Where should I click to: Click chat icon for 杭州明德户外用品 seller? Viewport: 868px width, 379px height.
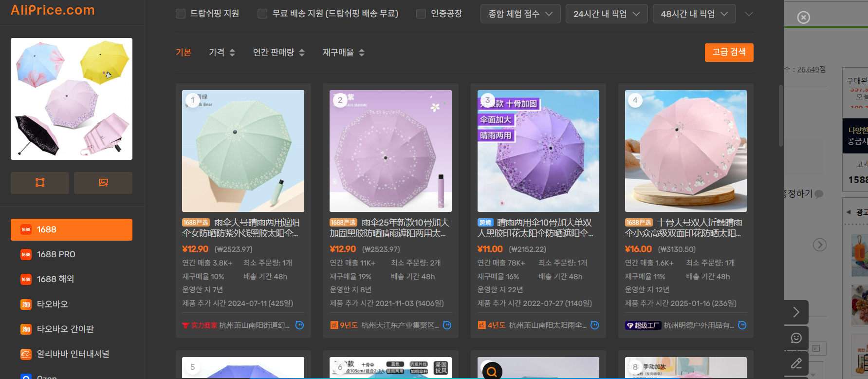click(742, 325)
